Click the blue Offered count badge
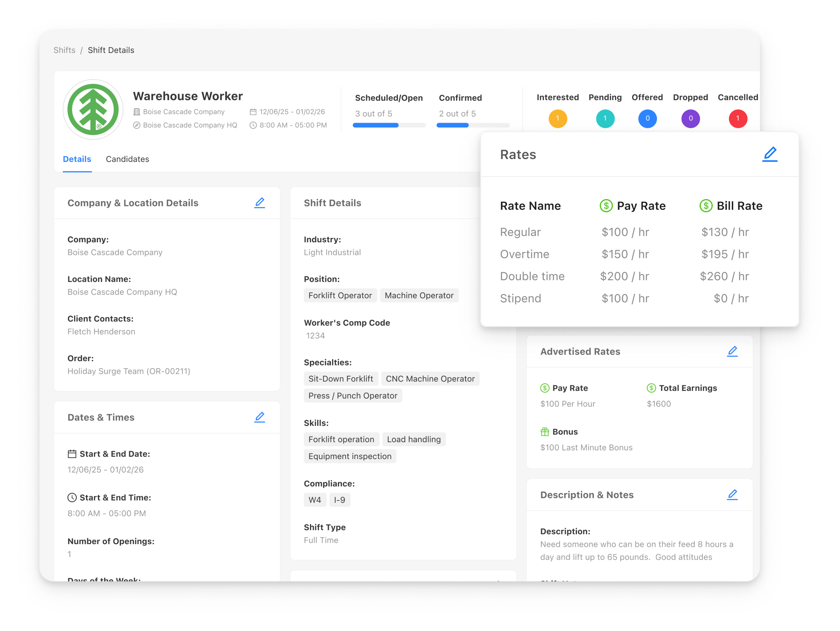 (647, 118)
